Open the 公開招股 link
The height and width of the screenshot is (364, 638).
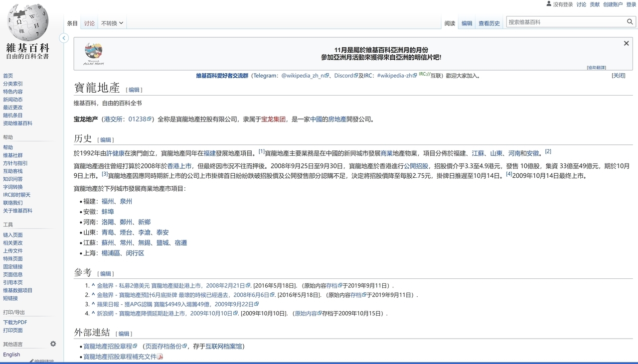point(416,166)
